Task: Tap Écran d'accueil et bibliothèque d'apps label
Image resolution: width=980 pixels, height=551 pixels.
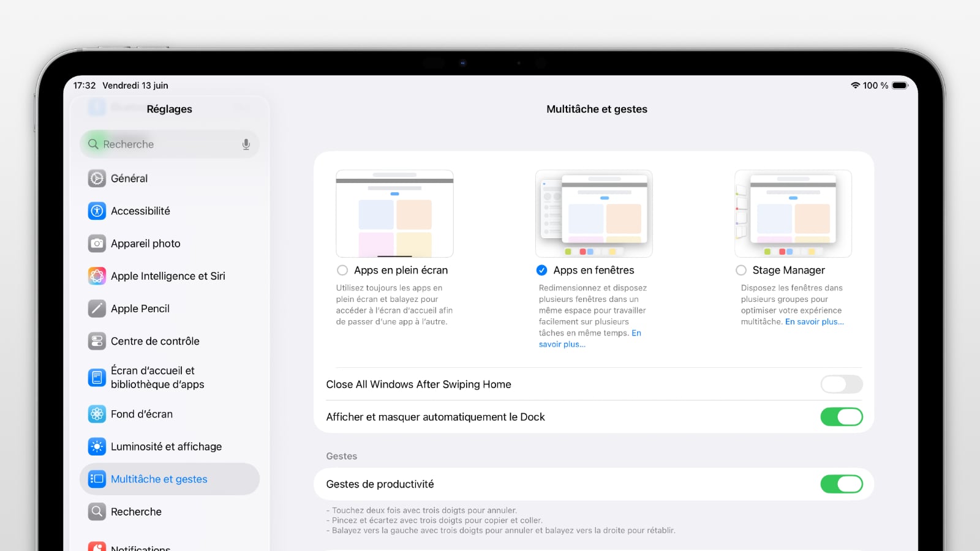Action: pos(157,377)
